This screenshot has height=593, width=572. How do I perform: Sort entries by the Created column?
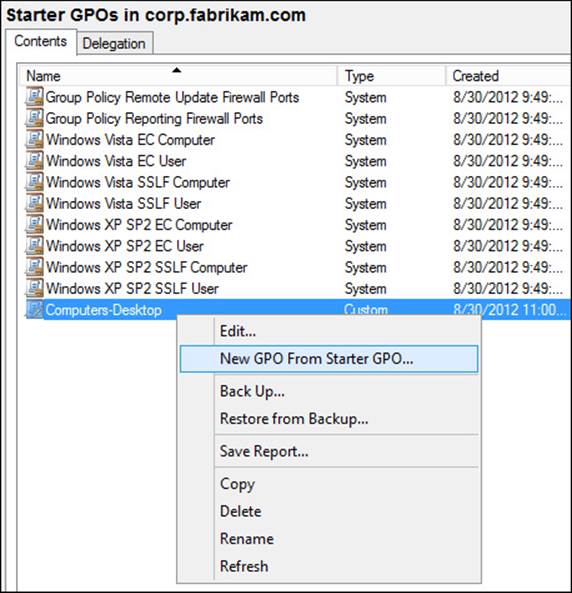(x=509, y=76)
